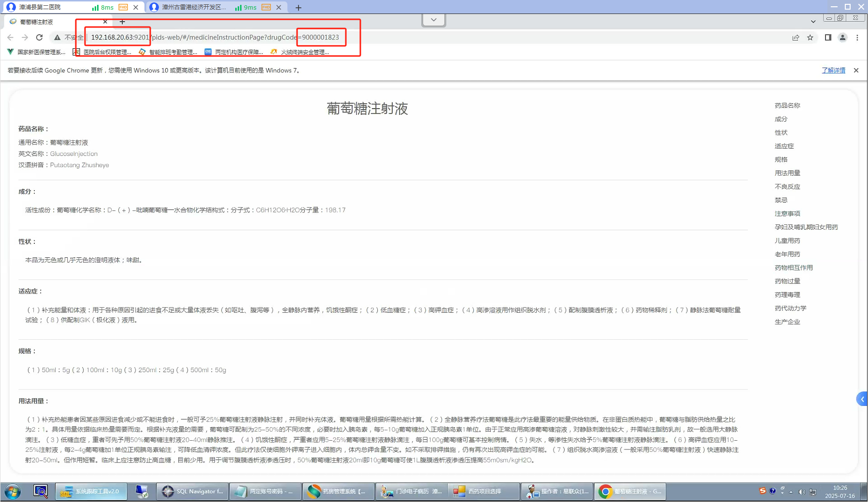
Task: Open the Windows Start menu
Action: 13,491
